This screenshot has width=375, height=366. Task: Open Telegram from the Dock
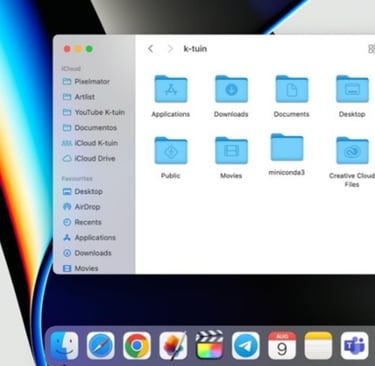(246, 346)
